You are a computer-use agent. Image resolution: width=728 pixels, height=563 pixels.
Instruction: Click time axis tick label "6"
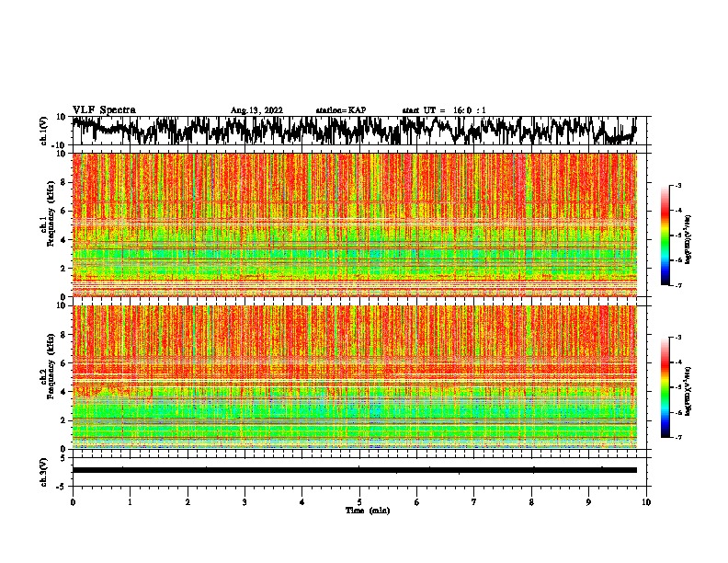pos(417,502)
